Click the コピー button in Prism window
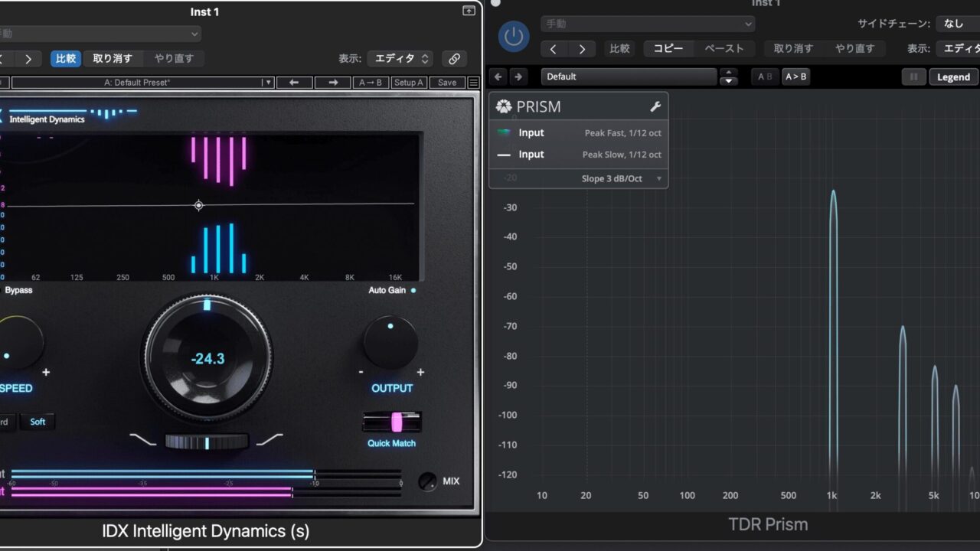 [x=668, y=49]
